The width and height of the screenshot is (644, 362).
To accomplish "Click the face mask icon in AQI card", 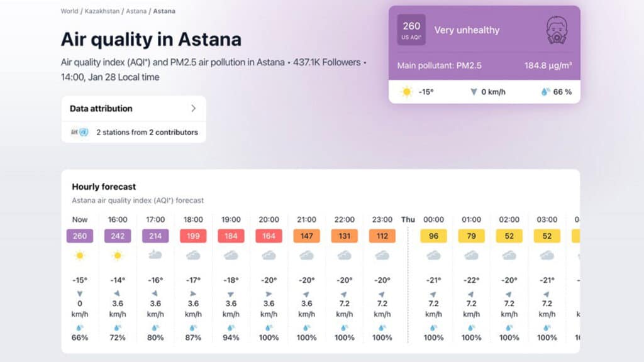I will tap(555, 30).
